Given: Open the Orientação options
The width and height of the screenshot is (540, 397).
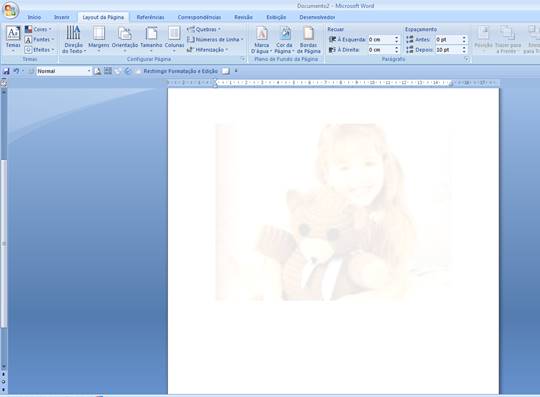Looking at the screenshot, I should pyautogui.click(x=125, y=39).
